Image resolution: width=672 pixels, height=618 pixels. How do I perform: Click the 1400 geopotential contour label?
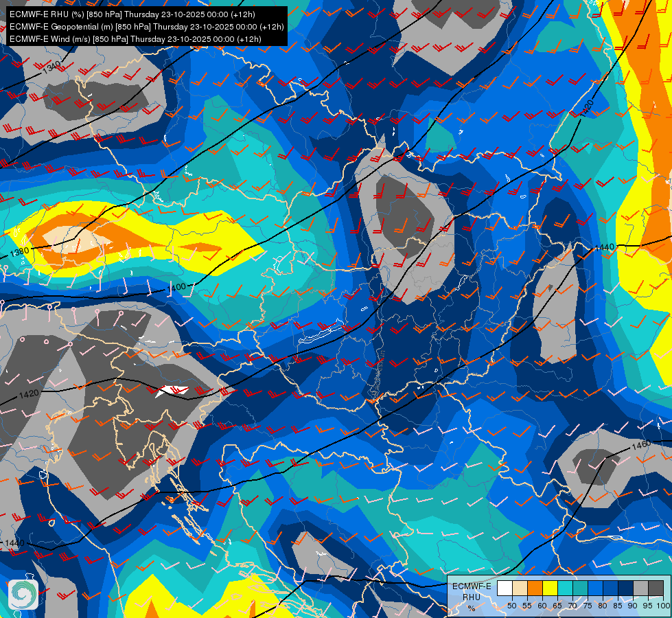click(x=176, y=288)
